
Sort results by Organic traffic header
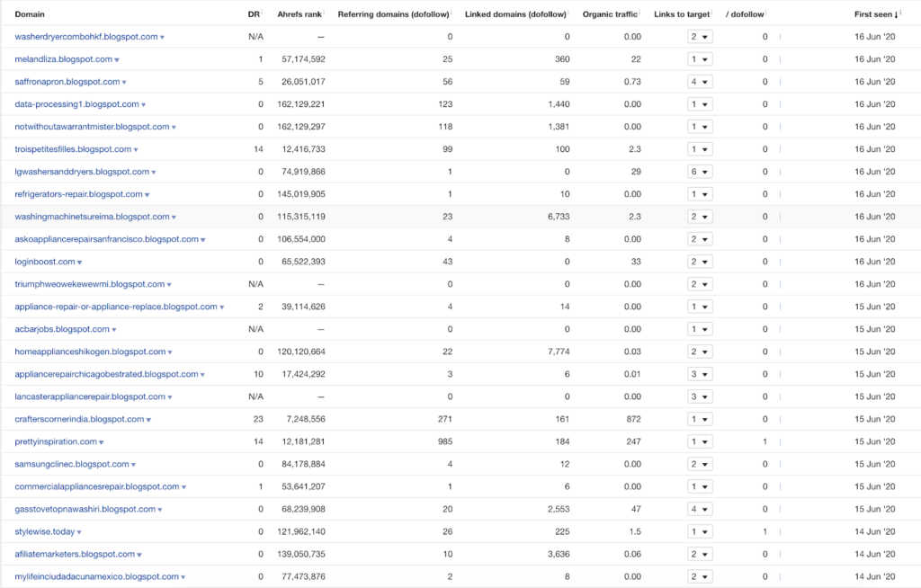tap(609, 14)
